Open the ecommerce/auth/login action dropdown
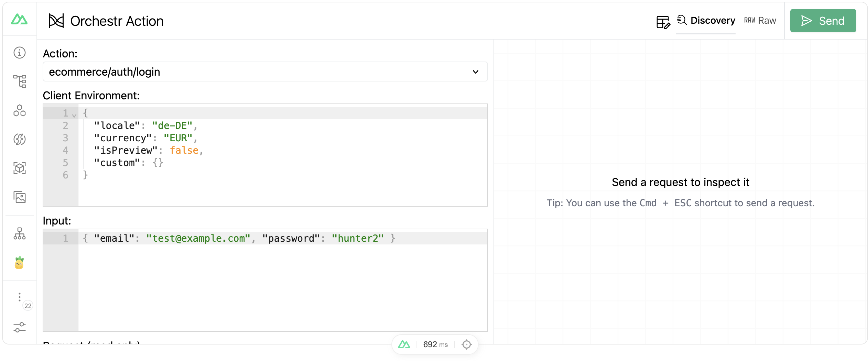 pyautogui.click(x=476, y=72)
